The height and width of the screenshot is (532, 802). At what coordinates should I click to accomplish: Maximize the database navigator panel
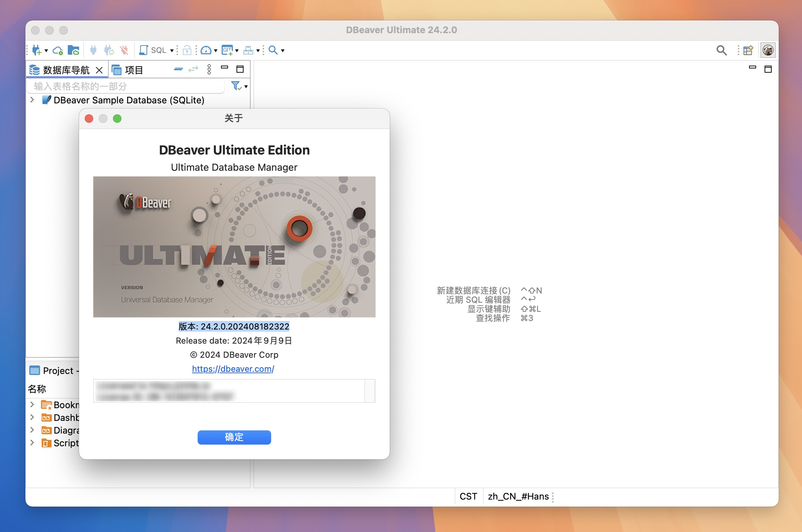[x=240, y=69]
